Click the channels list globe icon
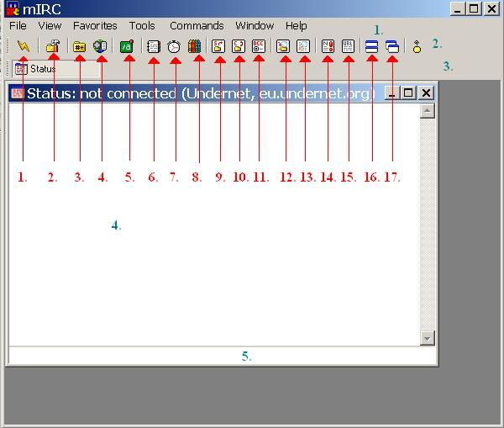Screen dimensions: 504x428 point(100,47)
